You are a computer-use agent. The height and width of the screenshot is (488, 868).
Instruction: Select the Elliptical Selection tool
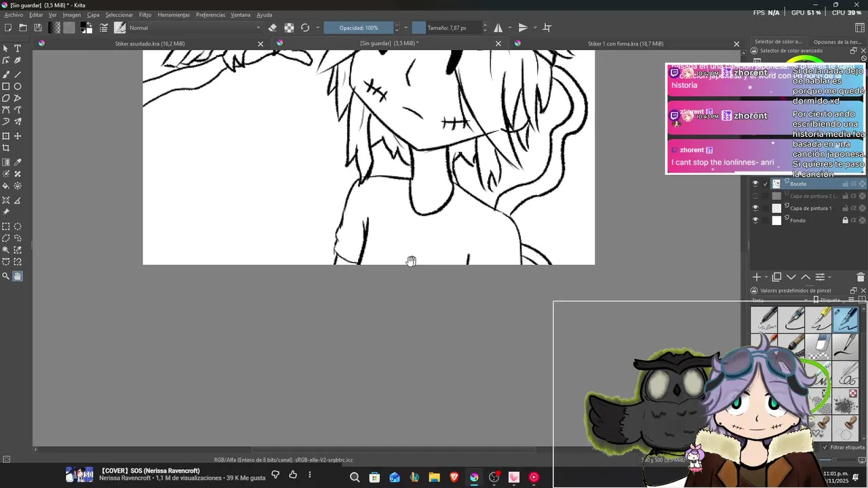click(18, 226)
